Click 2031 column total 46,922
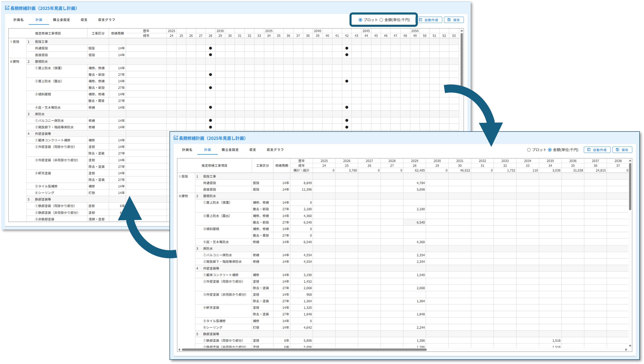 (x=465, y=170)
